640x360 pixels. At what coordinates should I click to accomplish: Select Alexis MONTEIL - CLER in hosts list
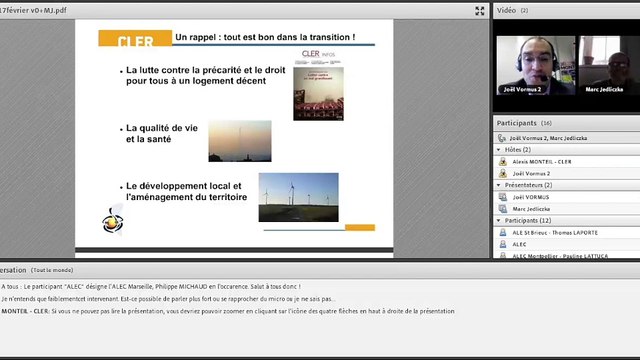coord(542,162)
